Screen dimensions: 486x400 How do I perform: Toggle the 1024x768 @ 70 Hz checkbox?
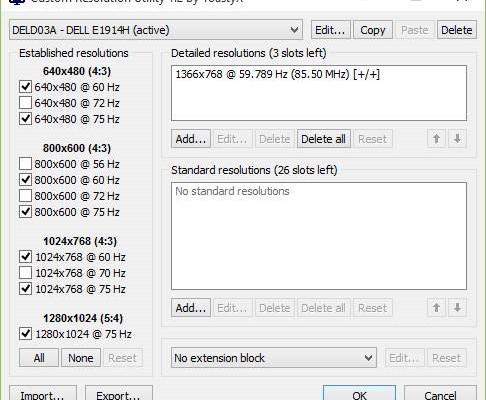25,273
